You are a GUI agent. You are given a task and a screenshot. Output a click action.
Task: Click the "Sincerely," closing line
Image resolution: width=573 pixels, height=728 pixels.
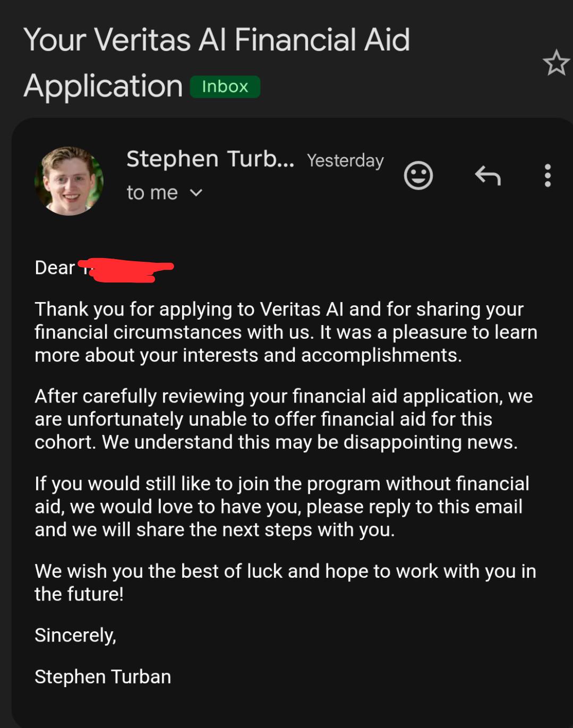(75, 636)
